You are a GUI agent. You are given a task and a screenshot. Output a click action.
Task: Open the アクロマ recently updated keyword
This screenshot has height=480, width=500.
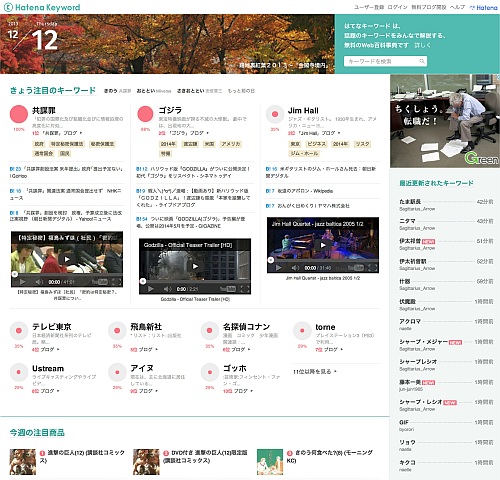coord(410,321)
